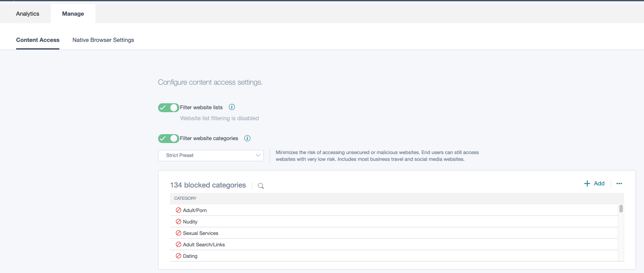The image size is (644, 273).
Task: Toggle the Filter website lists switch
Action: [x=168, y=108]
